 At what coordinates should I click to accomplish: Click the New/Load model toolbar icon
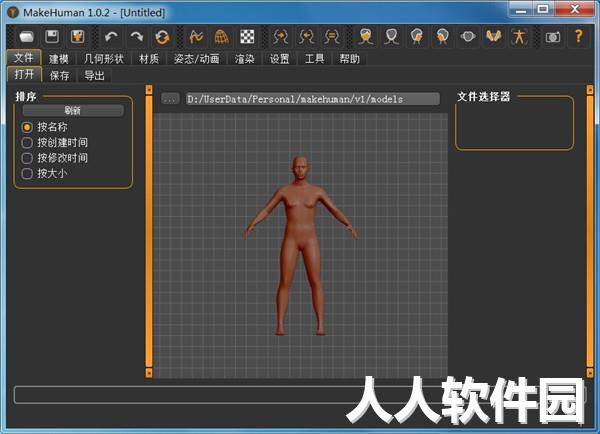coord(26,37)
